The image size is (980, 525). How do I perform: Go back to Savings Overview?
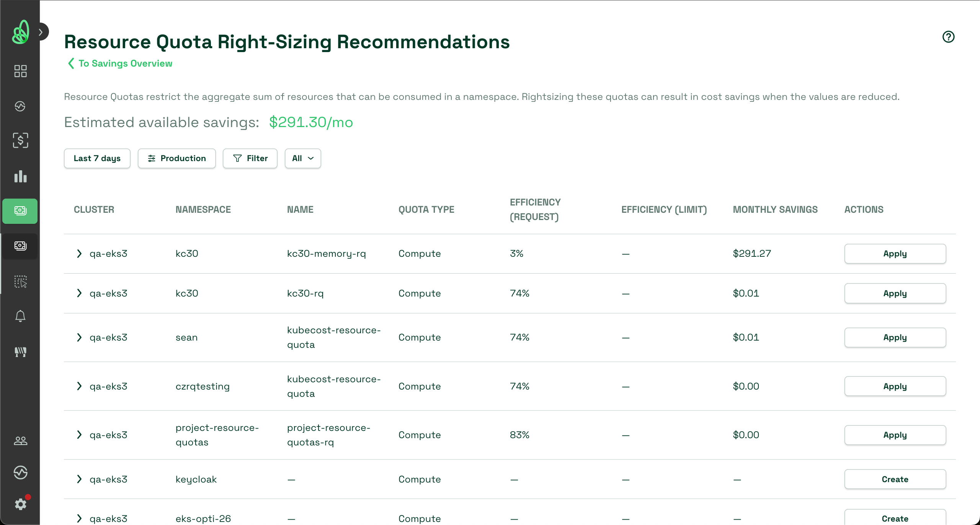[120, 64]
